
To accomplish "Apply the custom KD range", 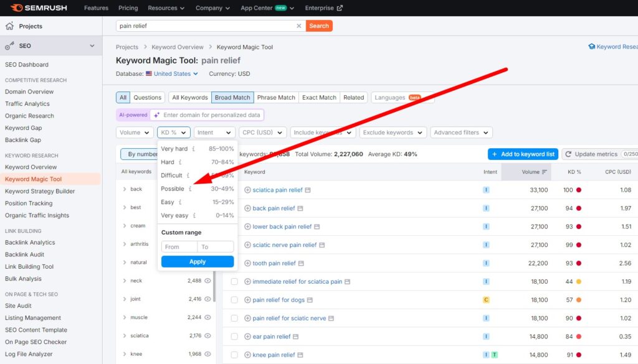I will tap(198, 261).
